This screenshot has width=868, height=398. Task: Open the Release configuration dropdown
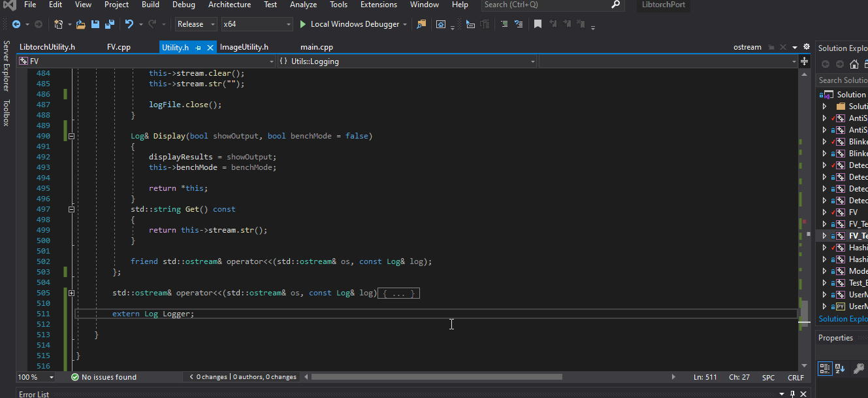196,24
